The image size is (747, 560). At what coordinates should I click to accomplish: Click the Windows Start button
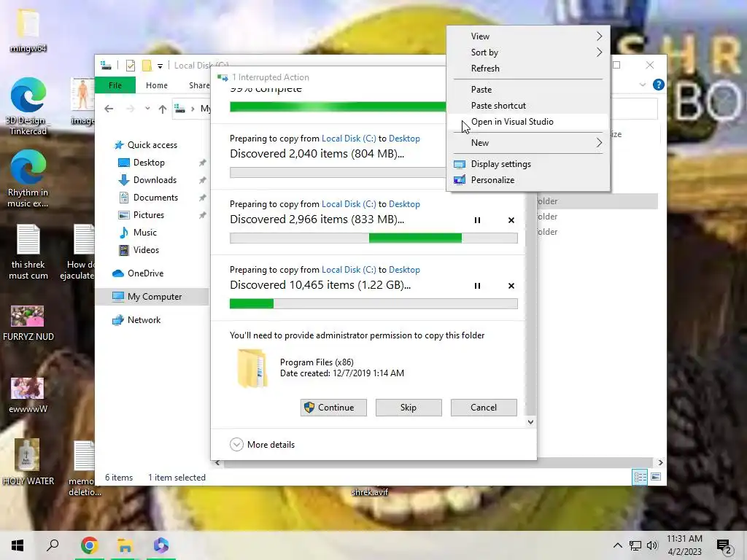pyautogui.click(x=18, y=545)
